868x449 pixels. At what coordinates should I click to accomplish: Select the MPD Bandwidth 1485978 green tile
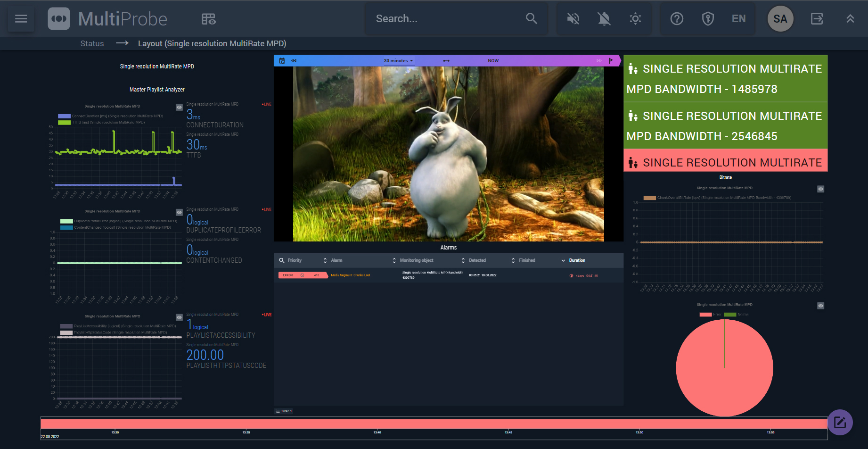pyautogui.click(x=726, y=79)
